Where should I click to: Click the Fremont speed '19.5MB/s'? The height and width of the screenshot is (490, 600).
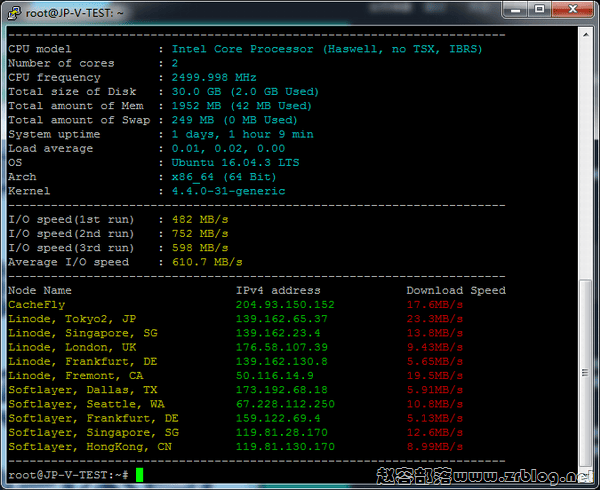tap(435, 376)
